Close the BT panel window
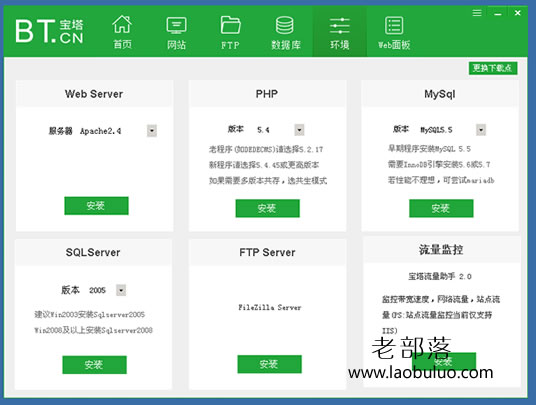This screenshot has width=536, height=405. pos(518,13)
